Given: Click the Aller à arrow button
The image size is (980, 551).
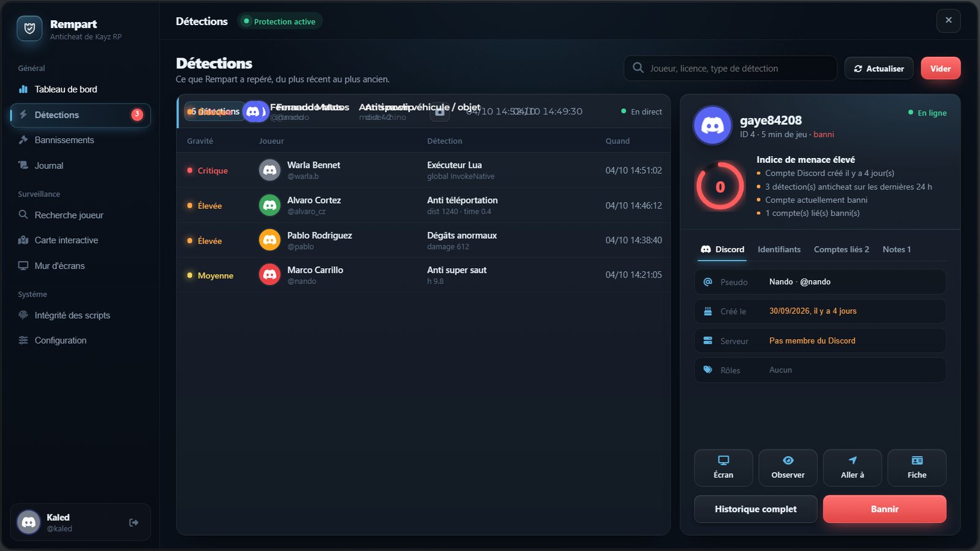Looking at the screenshot, I should pyautogui.click(x=853, y=468).
